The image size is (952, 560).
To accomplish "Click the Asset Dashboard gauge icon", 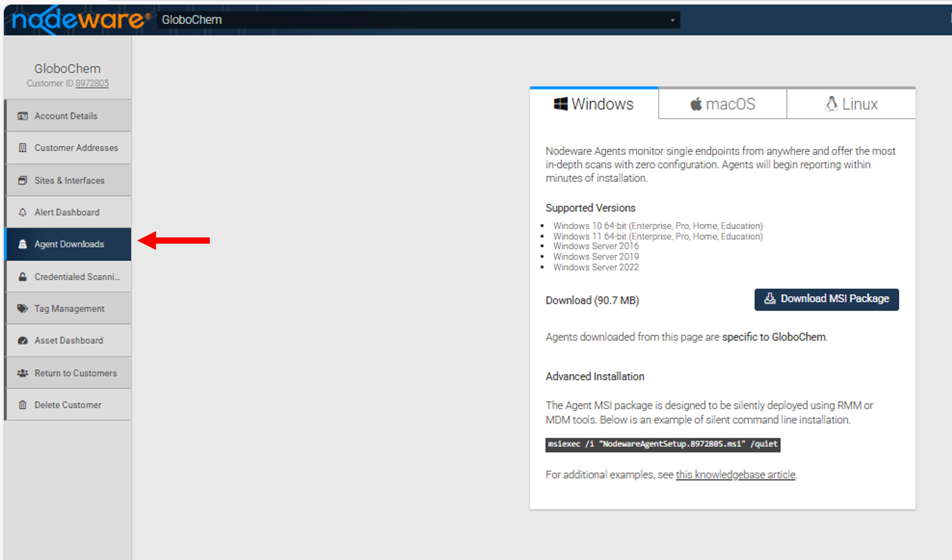I will point(23,341).
